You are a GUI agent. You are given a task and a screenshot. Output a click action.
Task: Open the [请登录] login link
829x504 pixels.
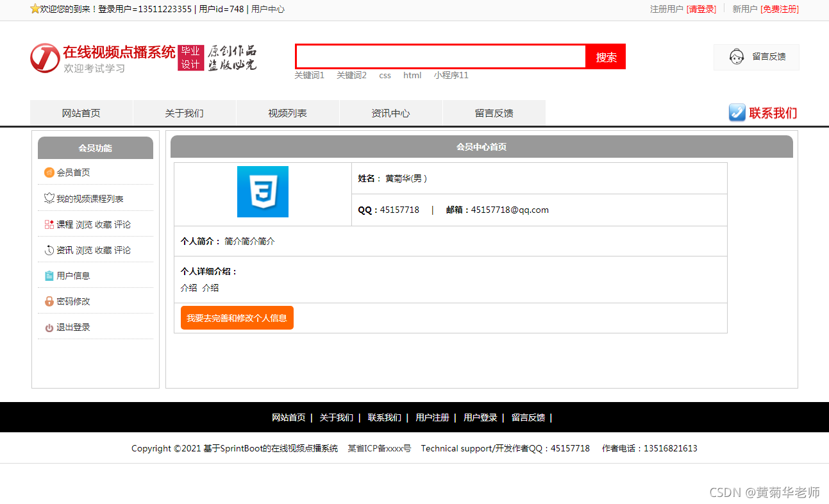tap(701, 10)
